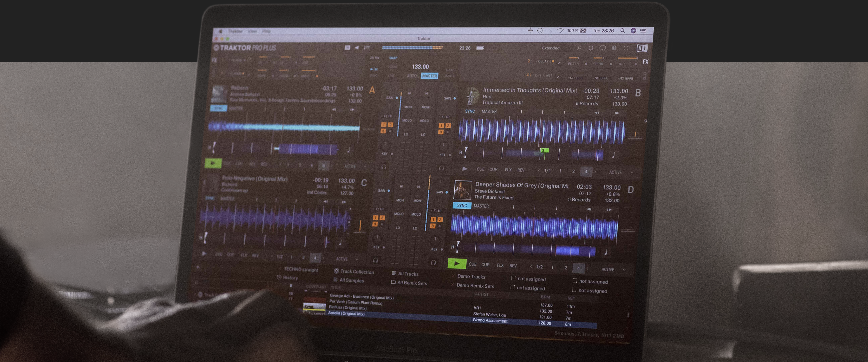Open the macOS Spotlight search icon
The image size is (868, 362).
click(x=623, y=31)
